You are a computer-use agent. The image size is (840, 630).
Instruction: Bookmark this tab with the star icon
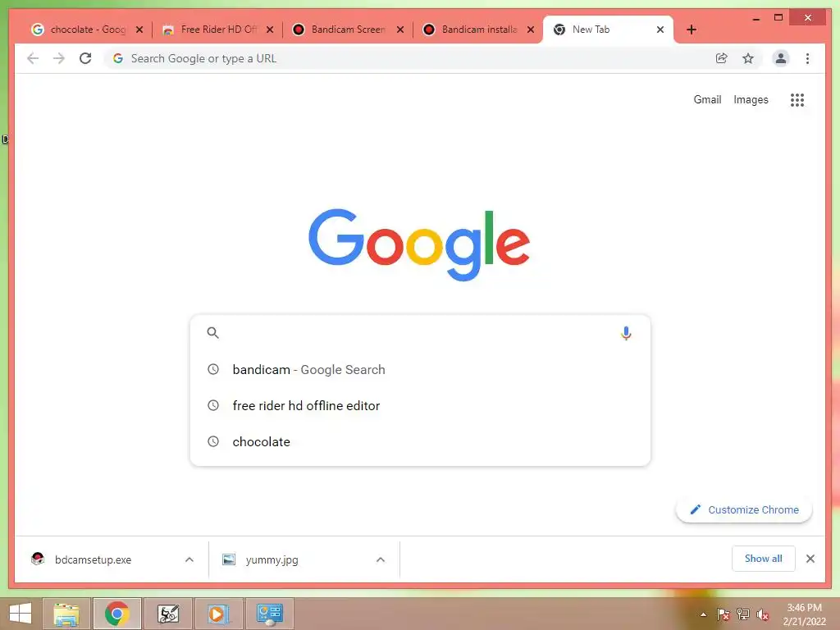click(x=748, y=58)
